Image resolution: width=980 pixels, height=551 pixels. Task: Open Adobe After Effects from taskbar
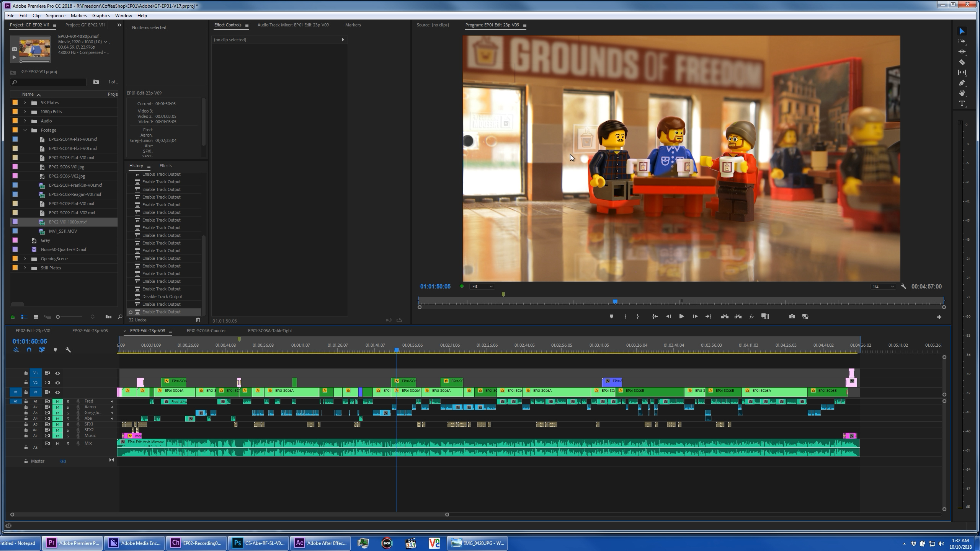pyautogui.click(x=321, y=543)
